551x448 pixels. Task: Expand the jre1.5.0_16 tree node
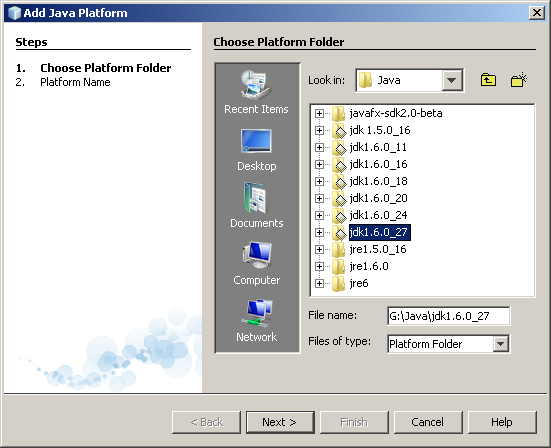click(x=319, y=249)
